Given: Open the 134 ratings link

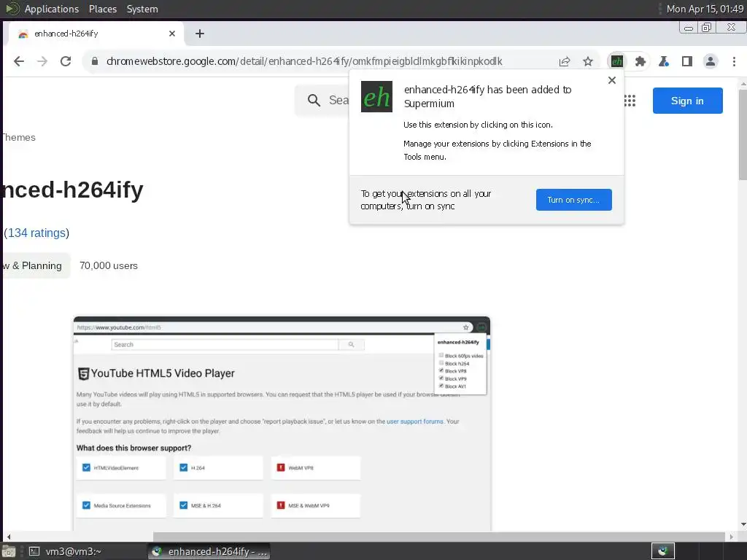Looking at the screenshot, I should click(36, 233).
